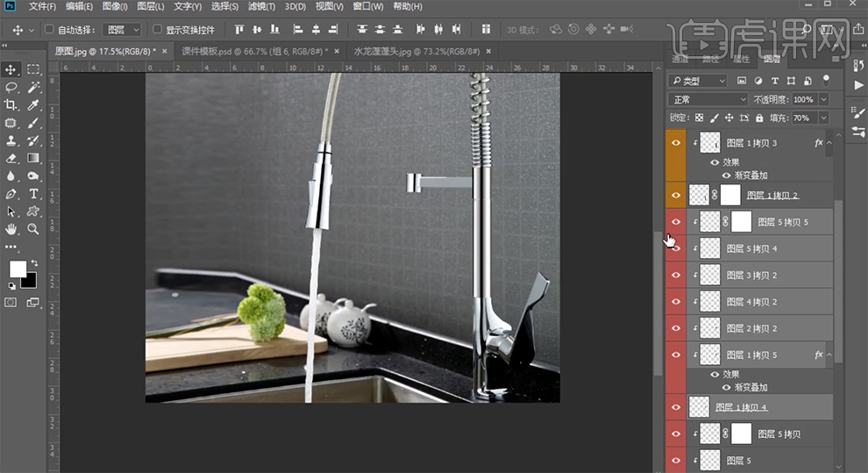Select the Rectangular Marquee tool
This screenshot has height=473, width=868.
click(x=33, y=69)
